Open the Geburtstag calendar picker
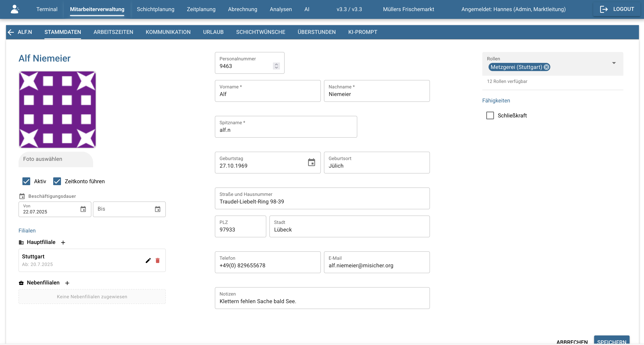This screenshot has height=345, width=644. [311, 163]
